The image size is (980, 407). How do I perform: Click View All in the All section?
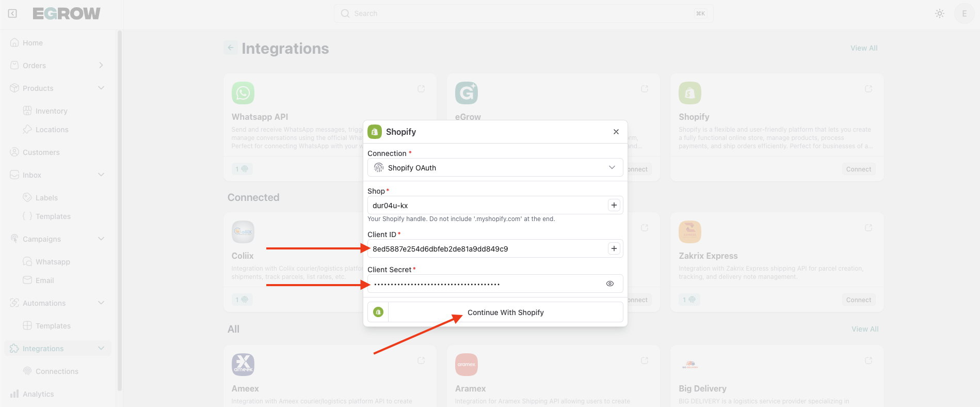[865, 329]
